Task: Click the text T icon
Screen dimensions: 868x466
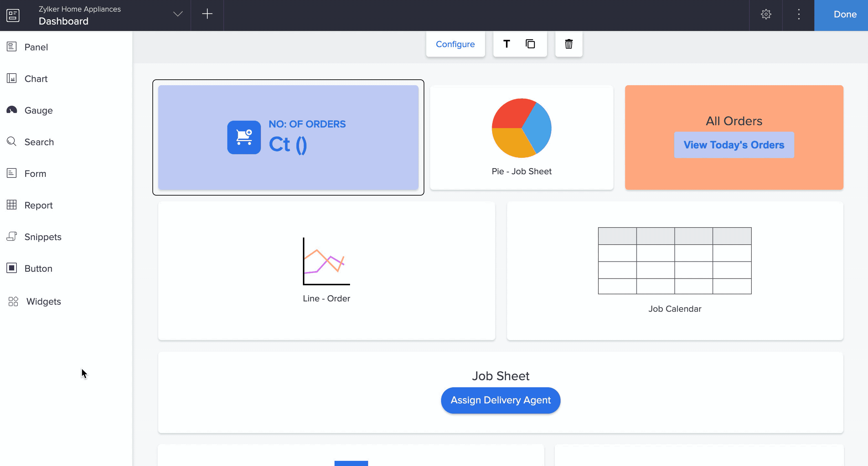Action: point(506,44)
